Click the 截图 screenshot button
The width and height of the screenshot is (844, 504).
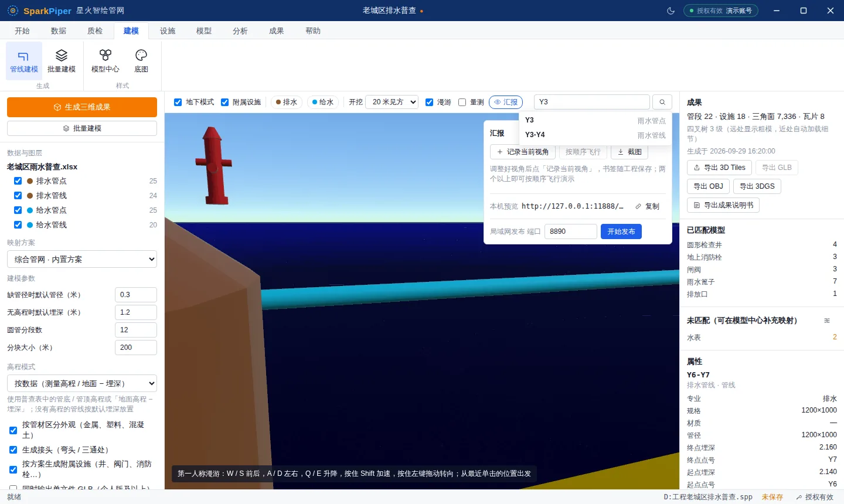[629, 152]
